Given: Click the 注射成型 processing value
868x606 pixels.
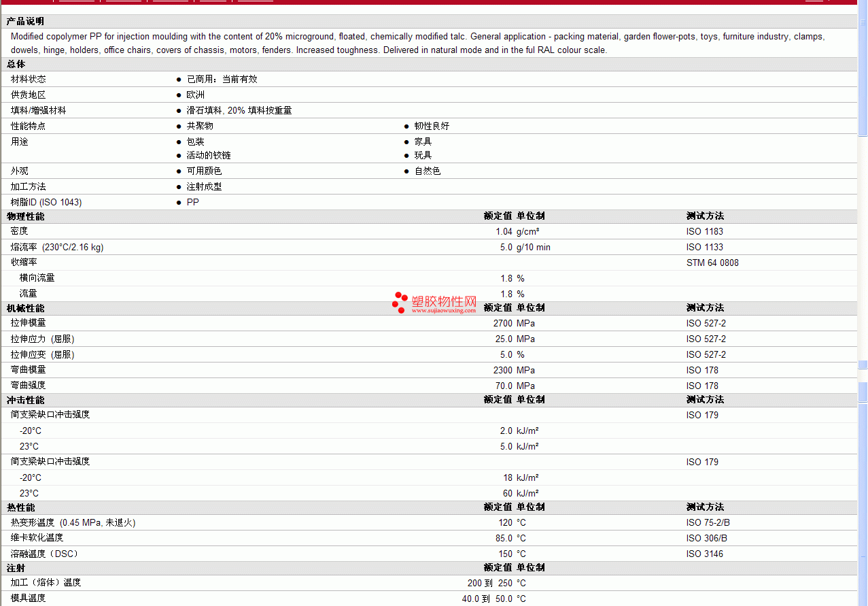Looking at the screenshot, I should pos(204,186).
